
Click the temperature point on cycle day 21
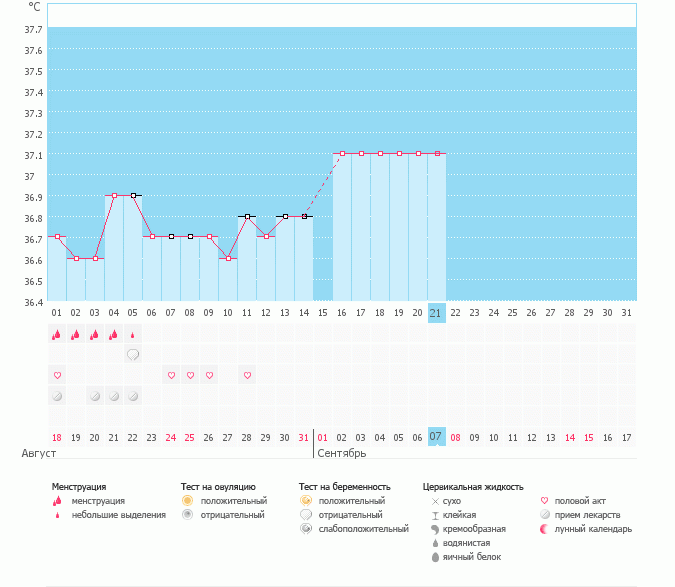pyautogui.click(x=436, y=154)
